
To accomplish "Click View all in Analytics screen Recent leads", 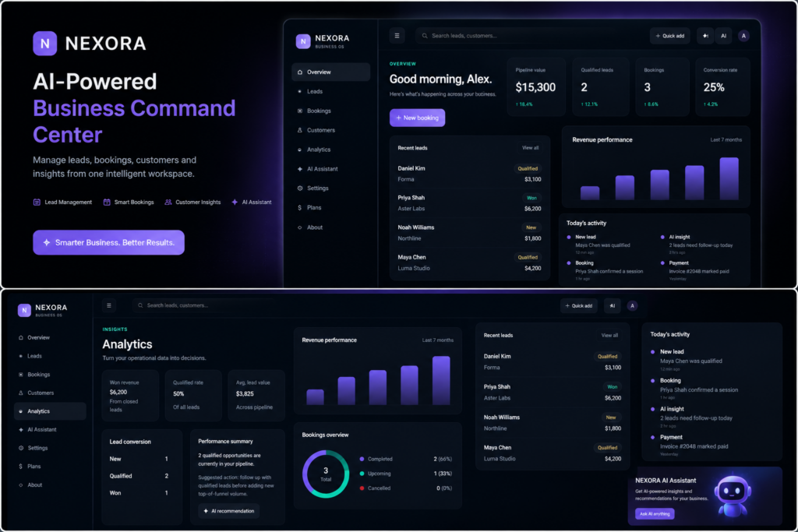I will pos(609,335).
